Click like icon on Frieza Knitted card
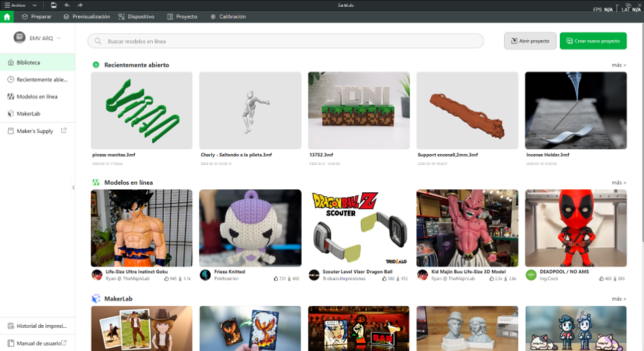 [276, 279]
